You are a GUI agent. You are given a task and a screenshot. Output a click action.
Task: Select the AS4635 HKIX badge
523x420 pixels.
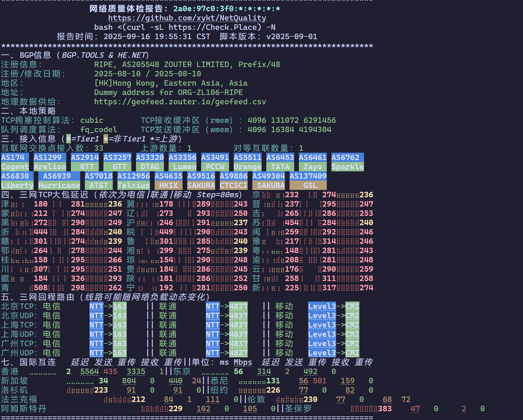[168, 181]
